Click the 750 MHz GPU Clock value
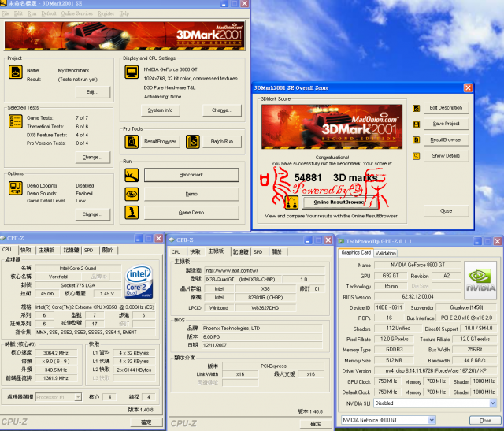 pyautogui.click(x=387, y=381)
